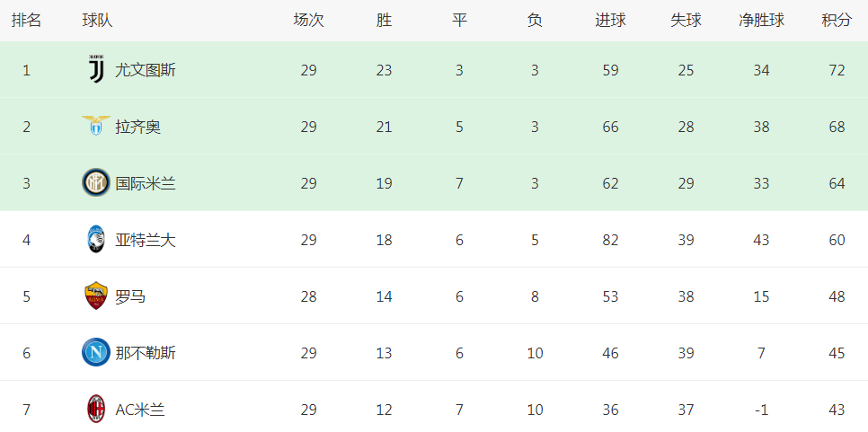Click the Juventus club logo
This screenshot has height=432, width=868.
point(96,70)
